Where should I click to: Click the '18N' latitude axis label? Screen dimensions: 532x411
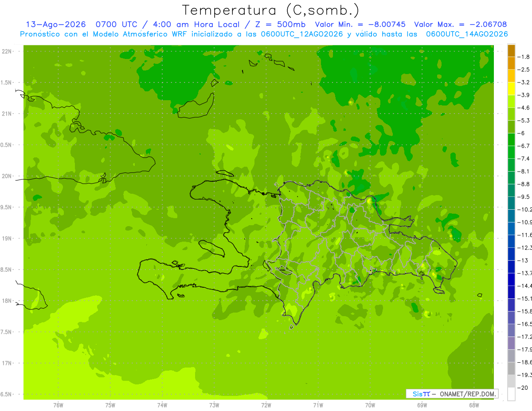coord(8,301)
